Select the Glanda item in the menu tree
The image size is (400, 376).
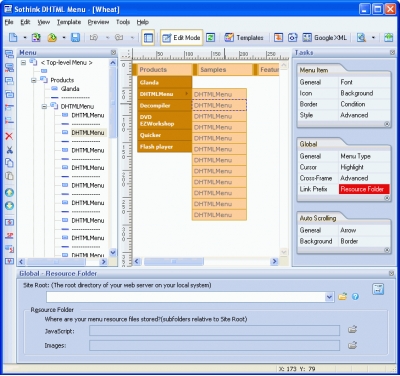70,89
